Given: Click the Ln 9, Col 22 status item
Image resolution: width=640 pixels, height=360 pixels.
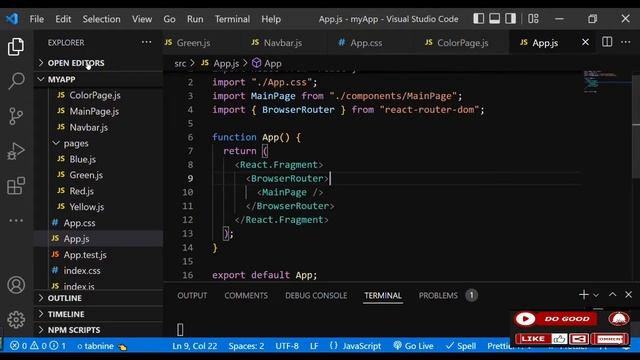Looking at the screenshot, I should click(x=195, y=346).
